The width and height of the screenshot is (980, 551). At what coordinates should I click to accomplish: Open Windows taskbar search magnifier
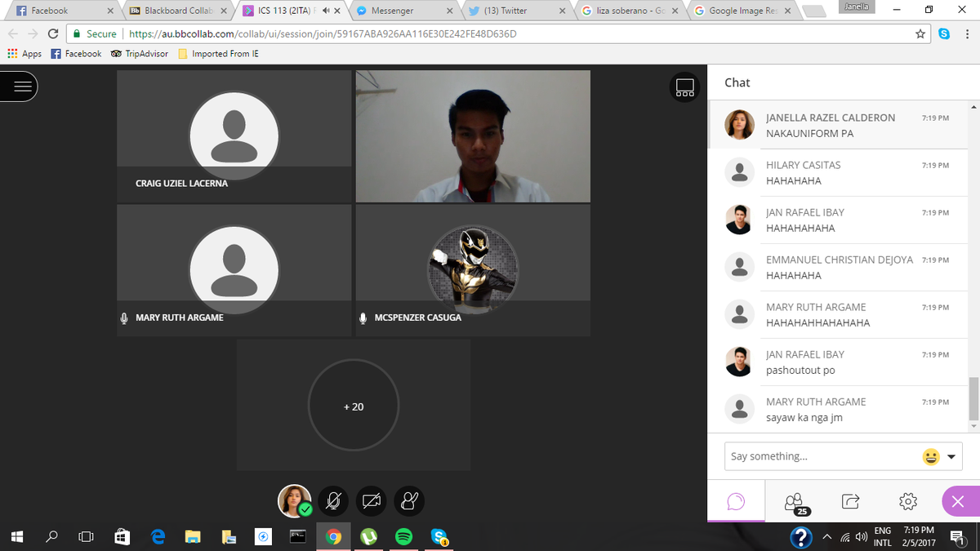click(51, 537)
